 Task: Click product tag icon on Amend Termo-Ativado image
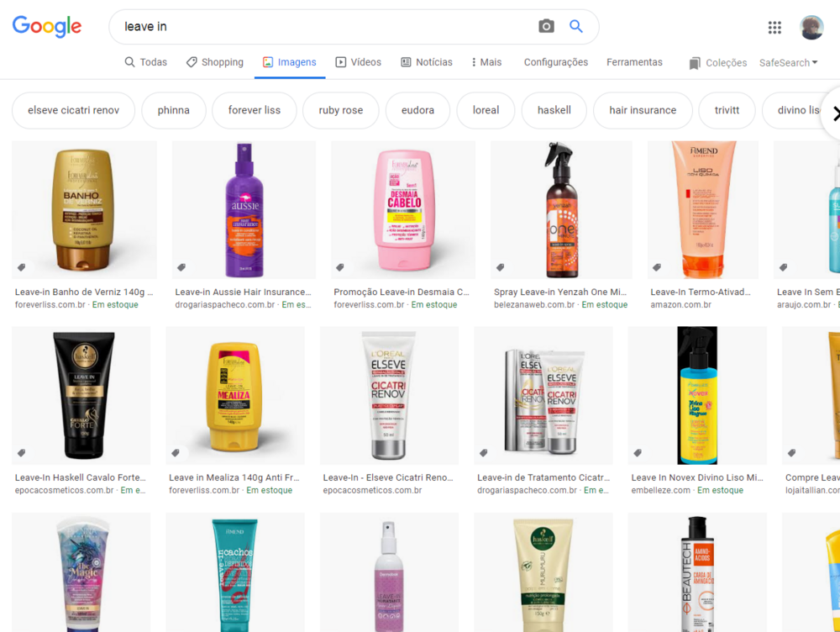tap(657, 267)
